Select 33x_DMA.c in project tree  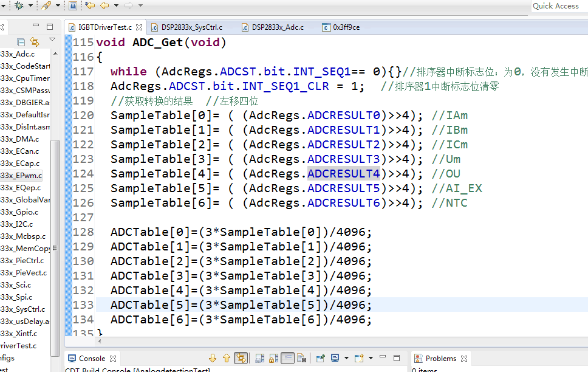(19, 139)
